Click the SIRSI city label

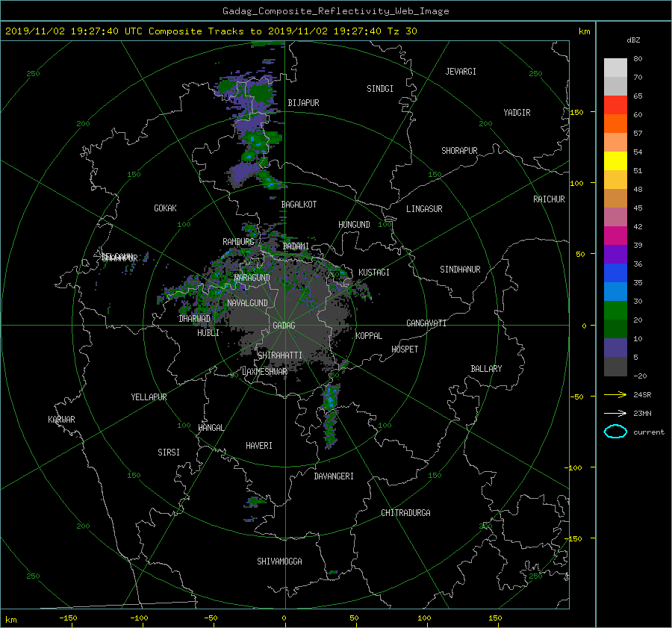pos(169,453)
